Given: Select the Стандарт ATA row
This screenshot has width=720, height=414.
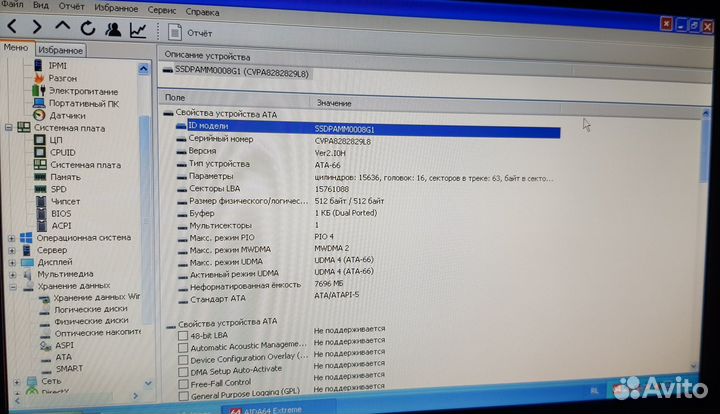Looking at the screenshot, I should 368,297.
